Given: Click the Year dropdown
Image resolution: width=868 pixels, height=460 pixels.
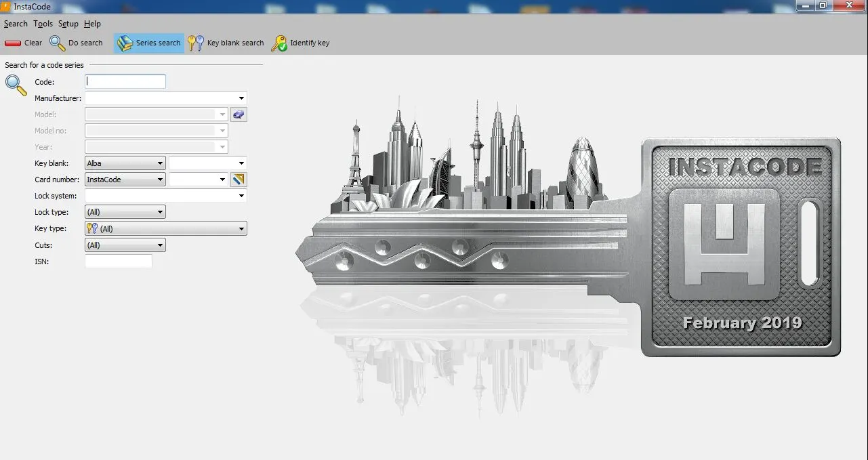Looking at the screenshot, I should (x=157, y=147).
